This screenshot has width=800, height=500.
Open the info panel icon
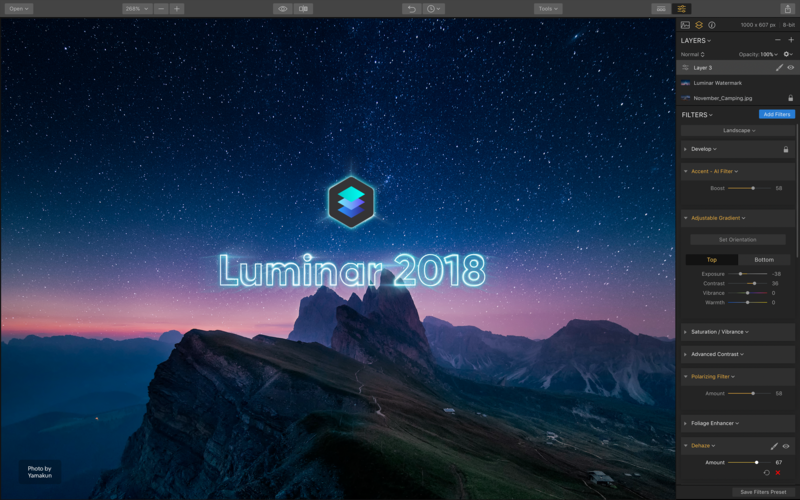(712, 25)
